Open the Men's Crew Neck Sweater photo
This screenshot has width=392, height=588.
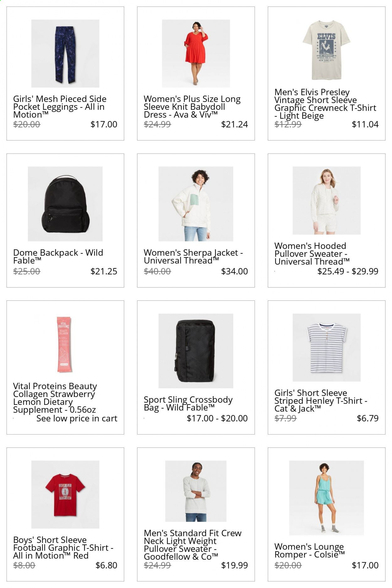click(x=196, y=491)
